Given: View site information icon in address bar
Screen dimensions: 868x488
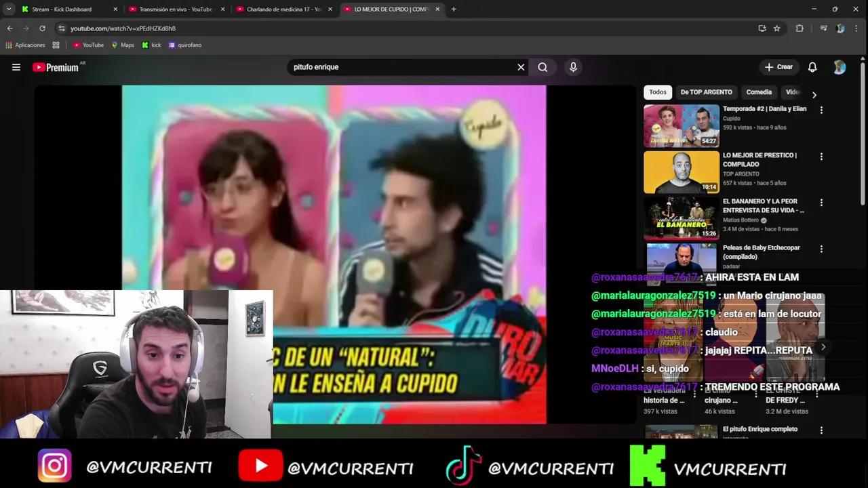Looking at the screenshot, I should click(62, 28).
